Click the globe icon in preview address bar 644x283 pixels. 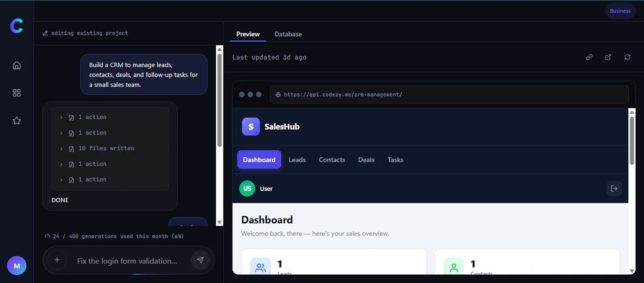coord(278,95)
